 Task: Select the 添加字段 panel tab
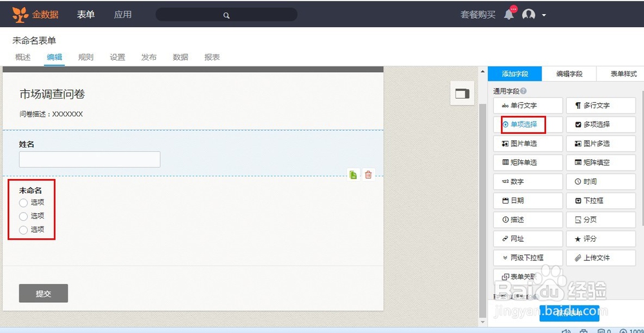point(515,74)
